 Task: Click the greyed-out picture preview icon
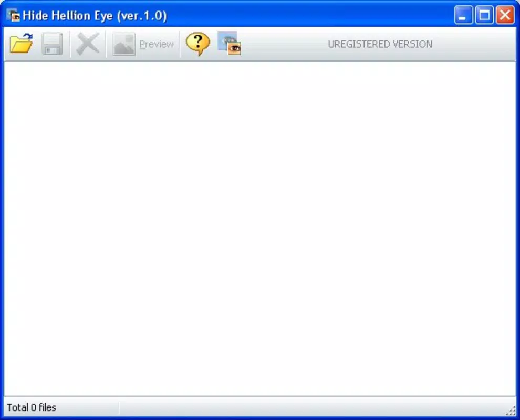pos(124,44)
